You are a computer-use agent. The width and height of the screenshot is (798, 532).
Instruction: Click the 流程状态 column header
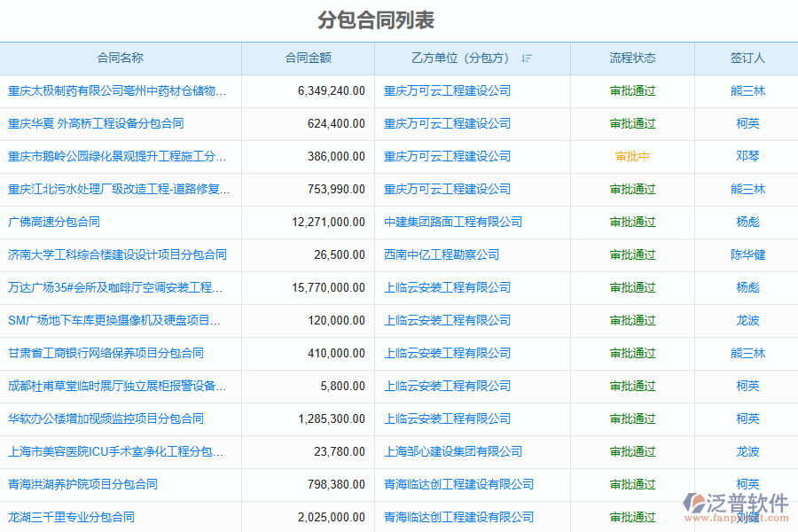[x=632, y=59]
